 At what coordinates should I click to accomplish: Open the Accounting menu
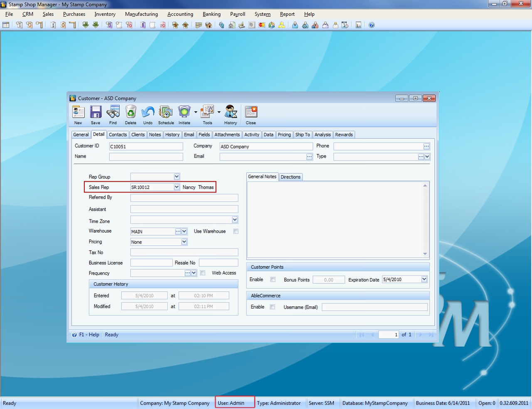tap(180, 14)
